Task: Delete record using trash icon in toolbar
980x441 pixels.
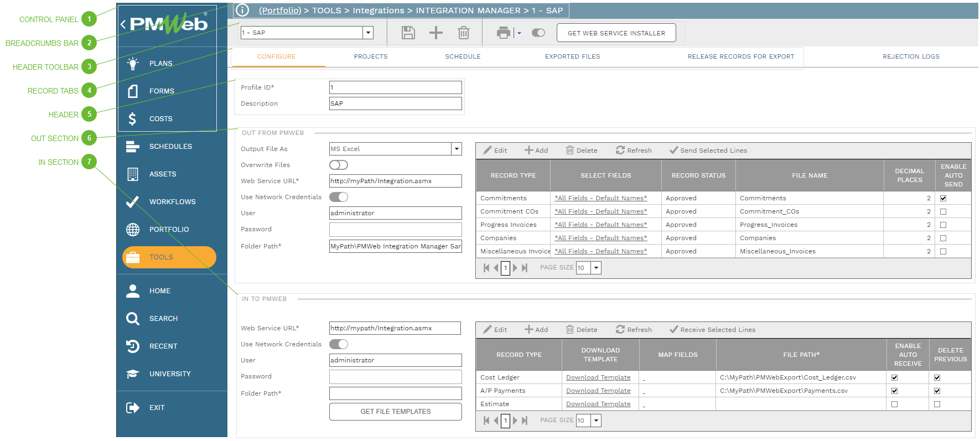Action: pos(464,33)
